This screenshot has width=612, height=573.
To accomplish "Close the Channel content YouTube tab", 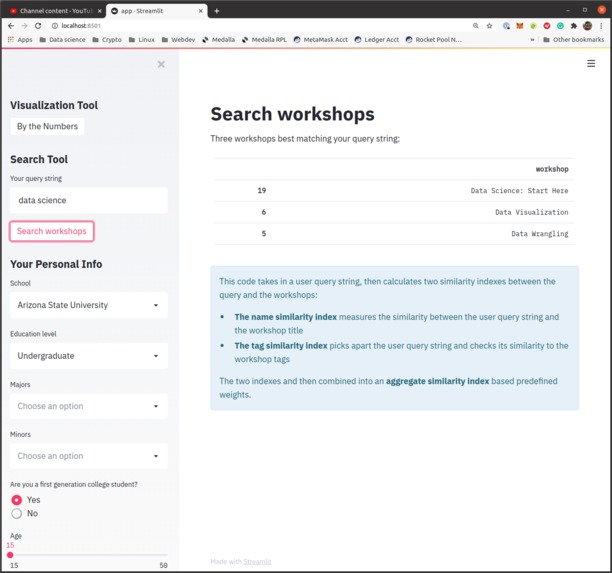I will point(100,11).
